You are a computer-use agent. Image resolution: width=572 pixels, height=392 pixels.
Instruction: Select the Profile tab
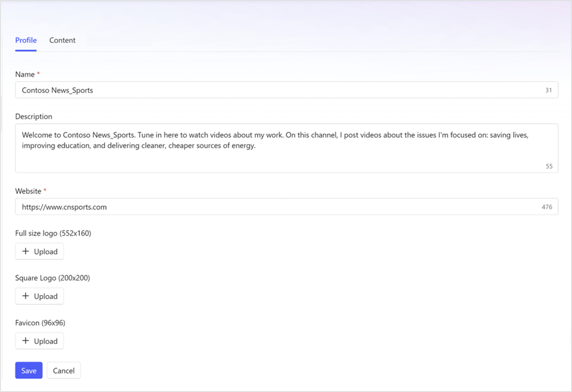(26, 40)
